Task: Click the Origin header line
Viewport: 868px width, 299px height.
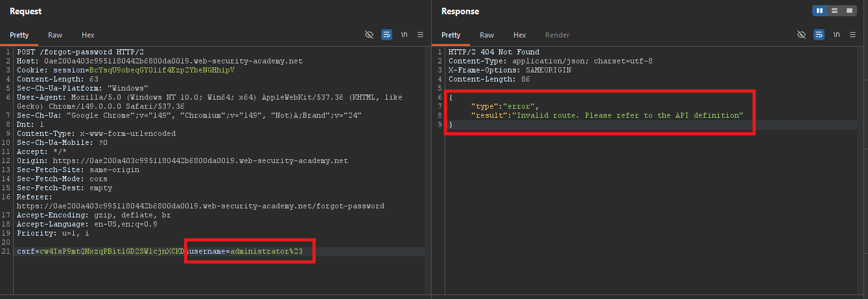Action: (x=182, y=161)
